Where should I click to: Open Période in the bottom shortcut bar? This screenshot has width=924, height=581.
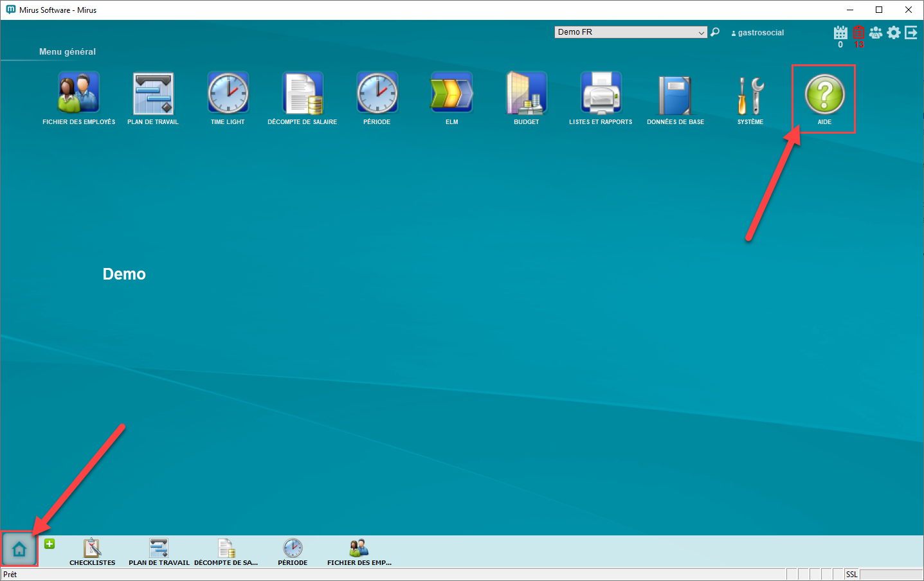click(293, 552)
